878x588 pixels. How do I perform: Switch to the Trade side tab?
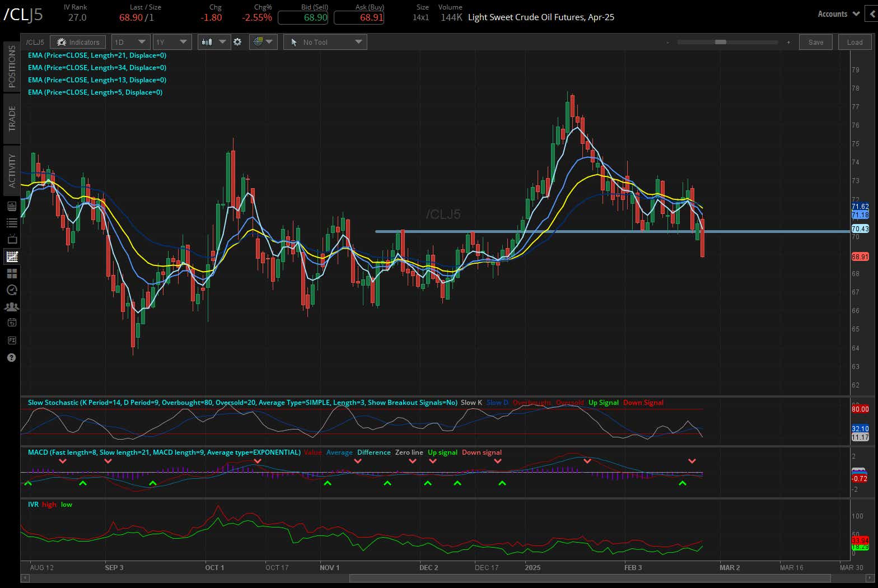(x=12, y=118)
